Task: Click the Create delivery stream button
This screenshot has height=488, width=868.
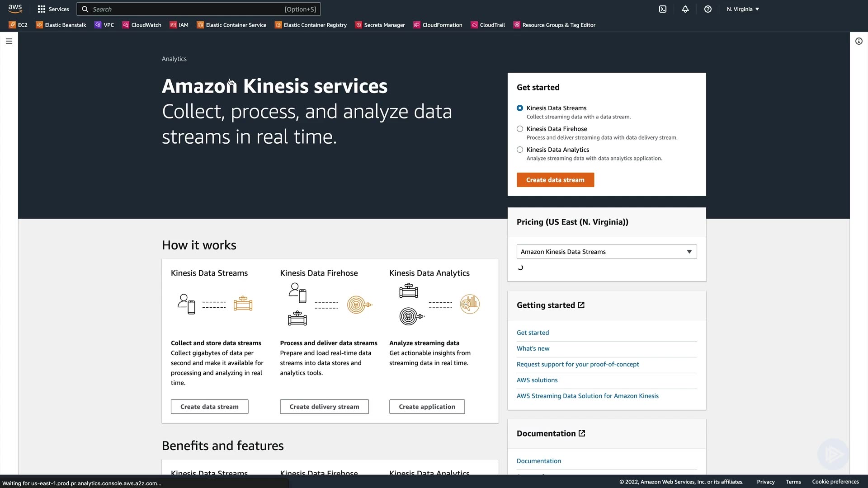Action: pyautogui.click(x=324, y=407)
